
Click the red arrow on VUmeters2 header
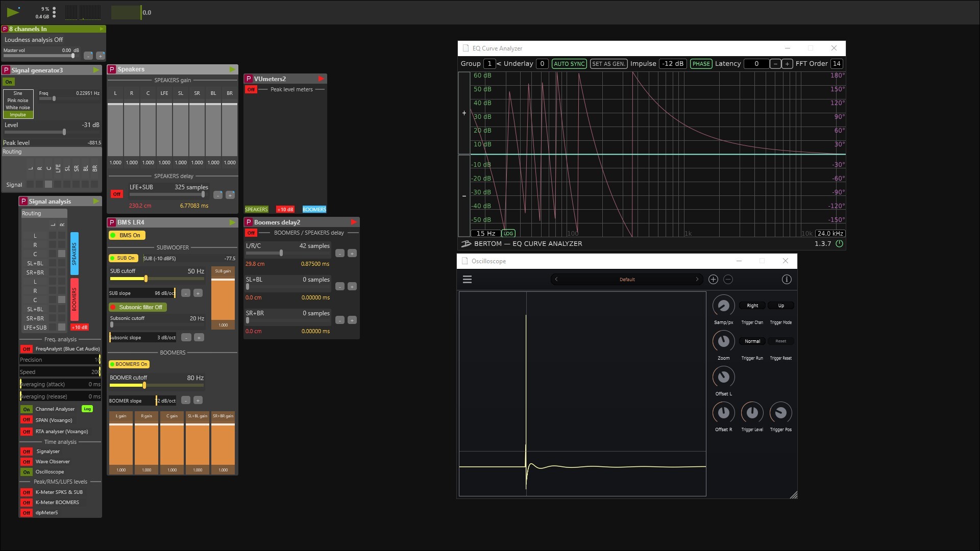point(321,79)
